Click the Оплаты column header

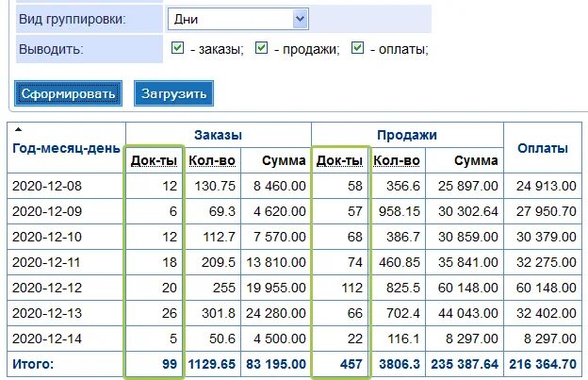[543, 148]
